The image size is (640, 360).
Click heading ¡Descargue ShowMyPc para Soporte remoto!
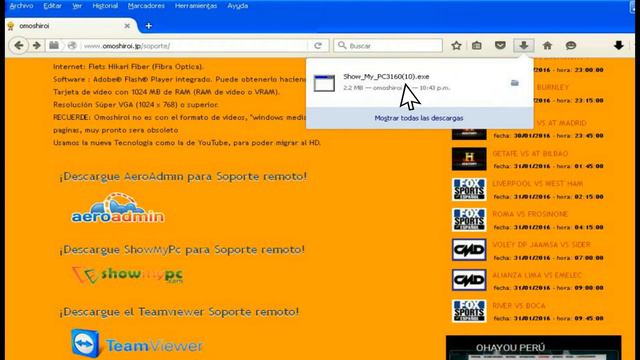pos(182,250)
